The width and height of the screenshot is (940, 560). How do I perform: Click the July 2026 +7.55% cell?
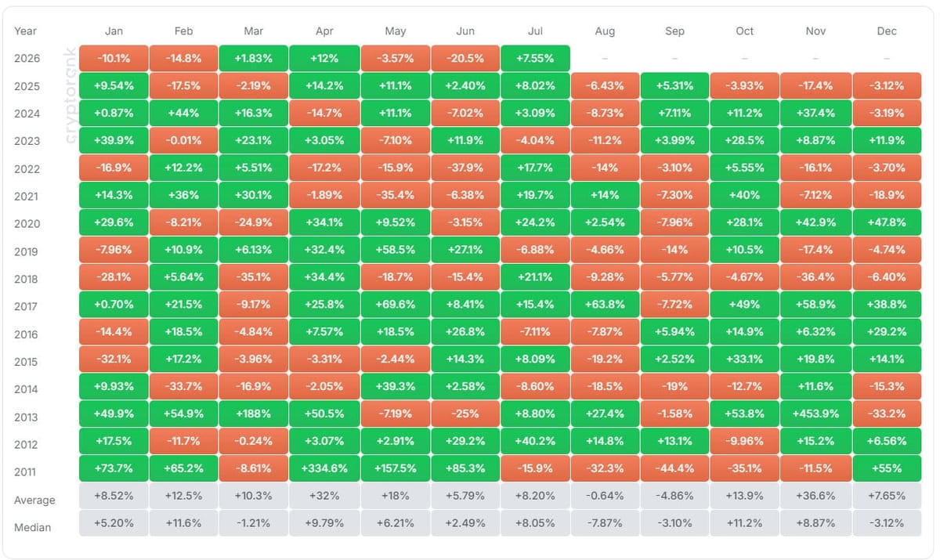point(535,58)
